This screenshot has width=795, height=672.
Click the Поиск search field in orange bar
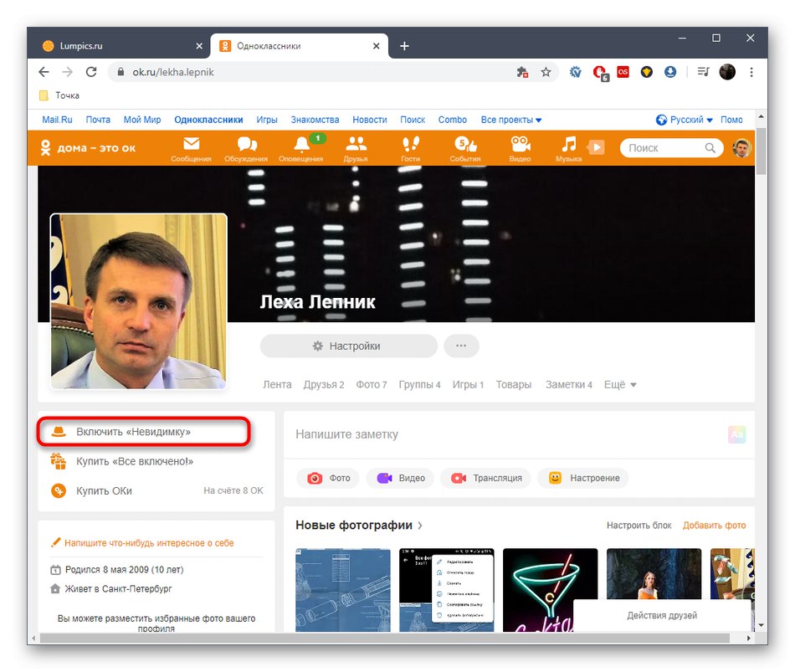pos(671,148)
